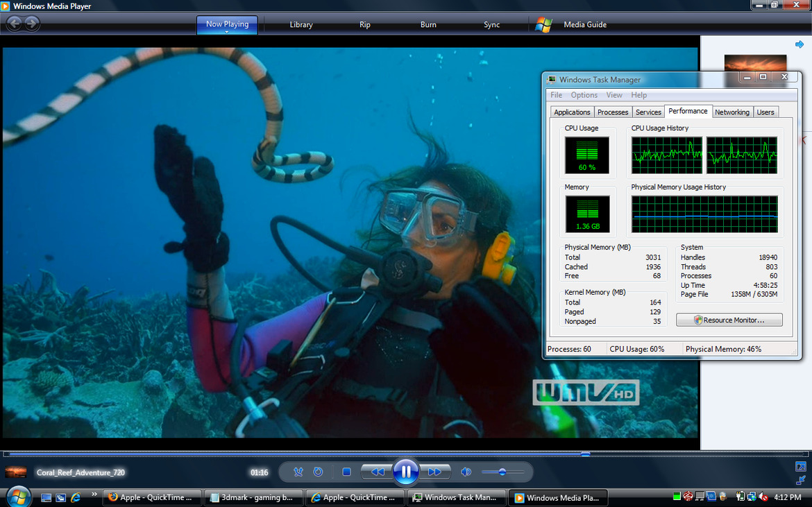Click the taskbar clock showing 4:12 PM
Screen dimensions: 812x507
(x=787, y=497)
